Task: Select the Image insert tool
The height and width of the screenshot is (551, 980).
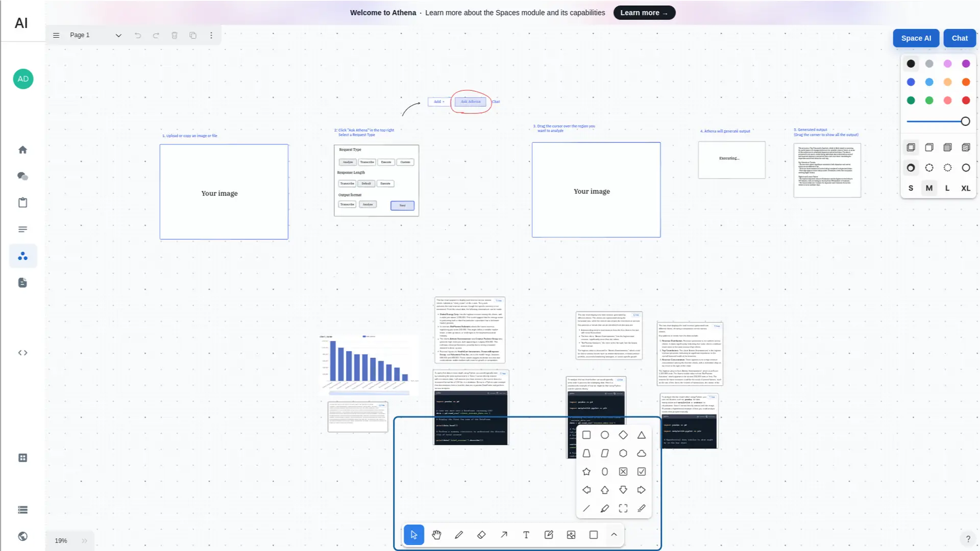Action: click(571, 535)
